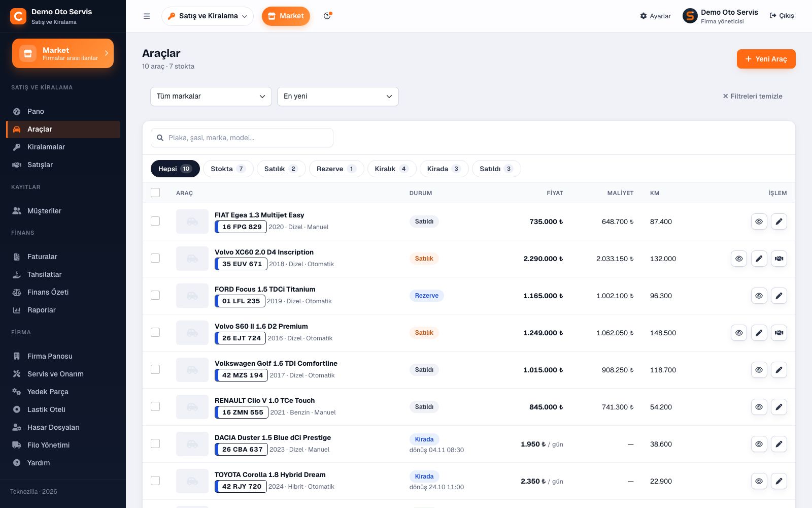Image resolution: width=812 pixels, height=508 pixels.
Task: Click handshake sell icon for Volvo S60
Action: [779, 333]
